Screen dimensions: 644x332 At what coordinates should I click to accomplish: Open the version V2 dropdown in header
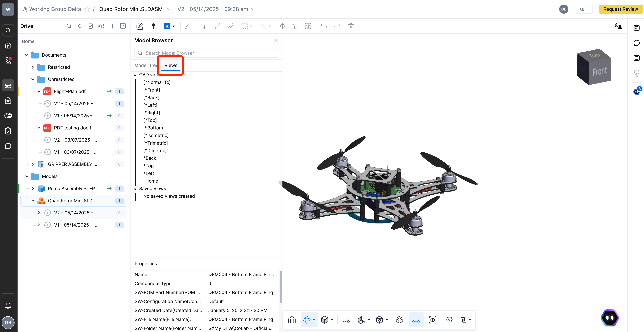click(216, 9)
